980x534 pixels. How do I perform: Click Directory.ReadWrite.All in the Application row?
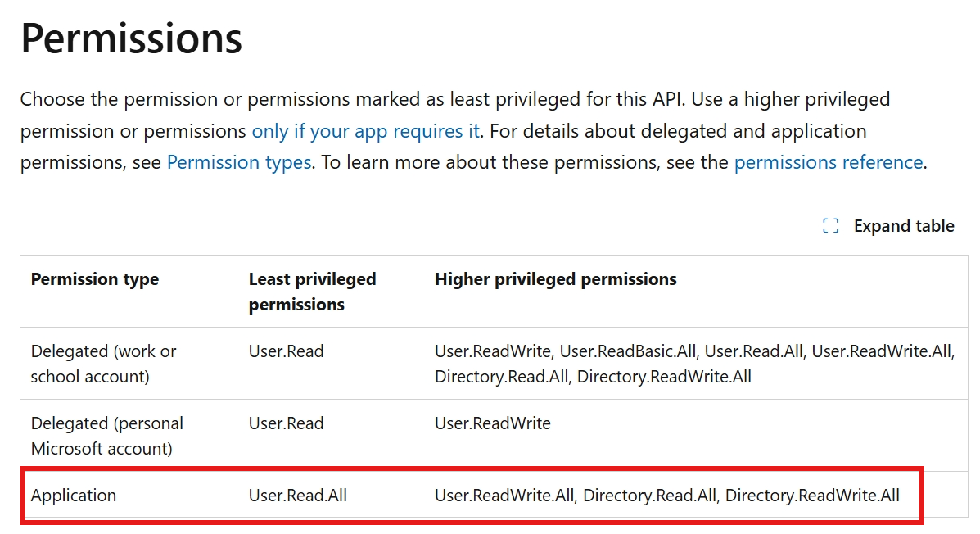click(812, 496)
